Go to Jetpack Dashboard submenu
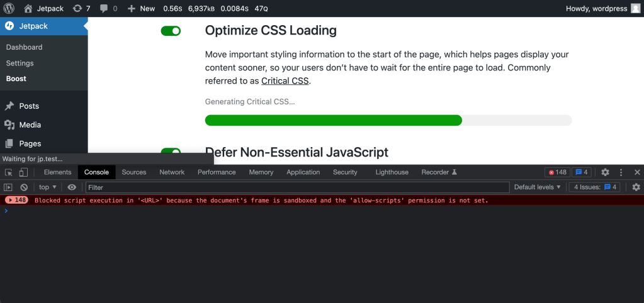This screenshot has height=303, width=644. click(24, 47)
